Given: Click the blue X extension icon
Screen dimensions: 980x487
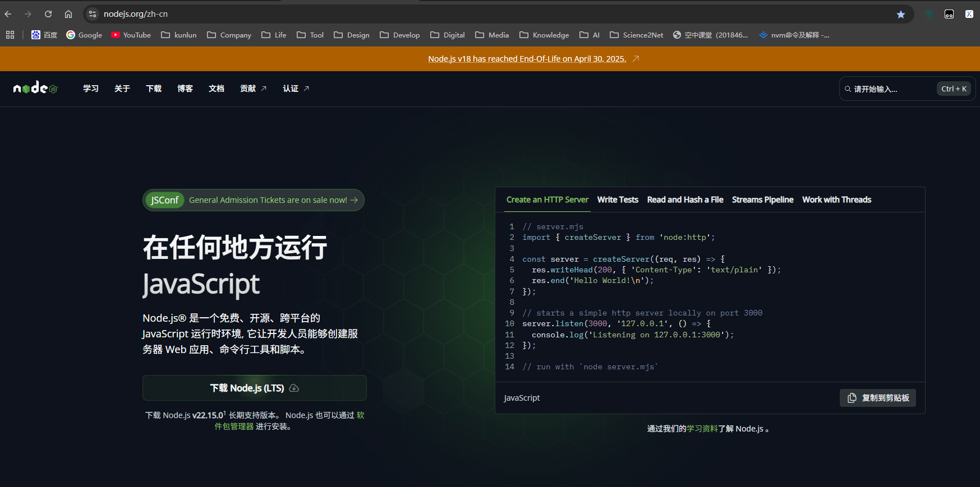Looking at the screenshot, I should pyautogui.click(x=969, y=14).
